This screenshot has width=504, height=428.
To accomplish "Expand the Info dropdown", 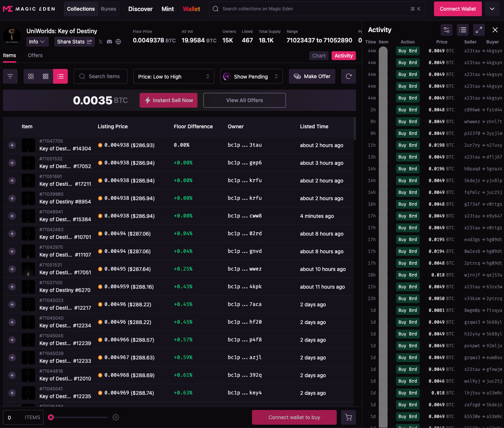I will (x=37, y=42).
